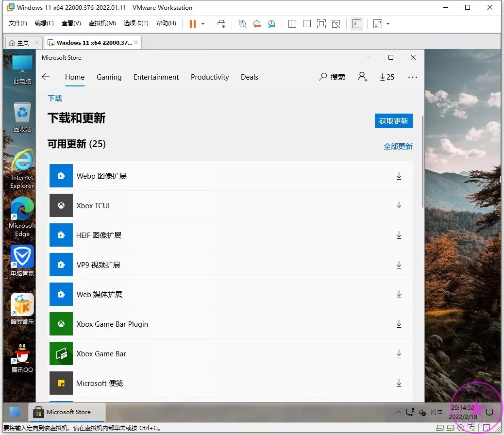Select the Productivity tab

(210, 77)
